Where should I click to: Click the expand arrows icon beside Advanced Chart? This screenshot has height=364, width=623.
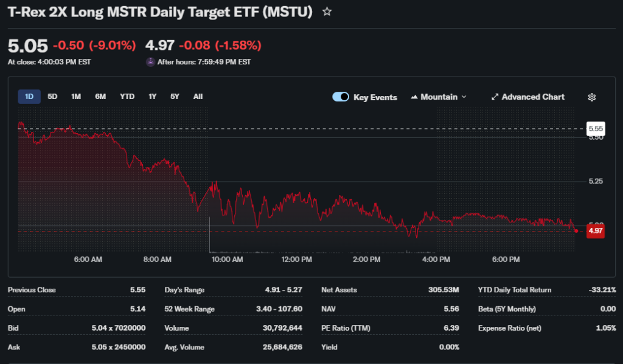pyautogui.click(x=495, y=97)
